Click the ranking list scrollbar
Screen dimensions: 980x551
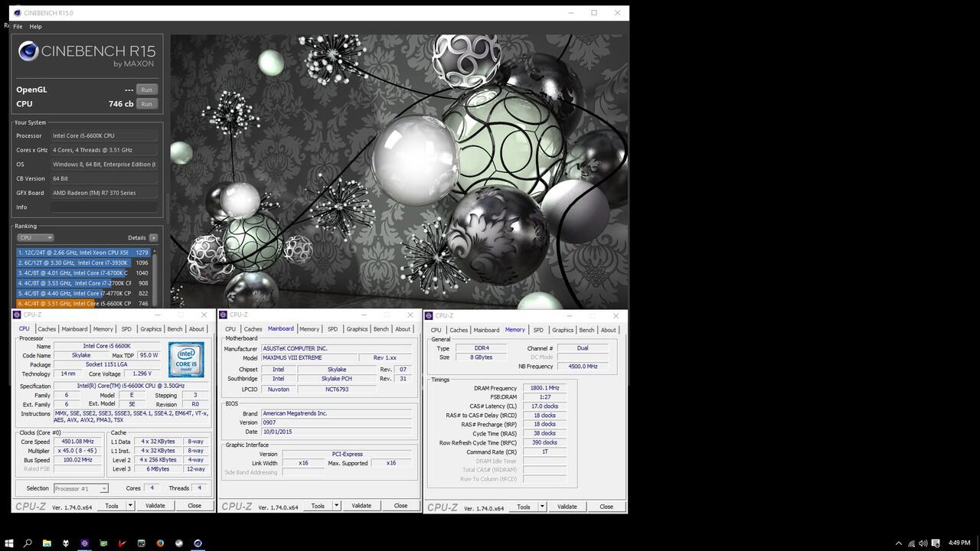click(155, 277)
